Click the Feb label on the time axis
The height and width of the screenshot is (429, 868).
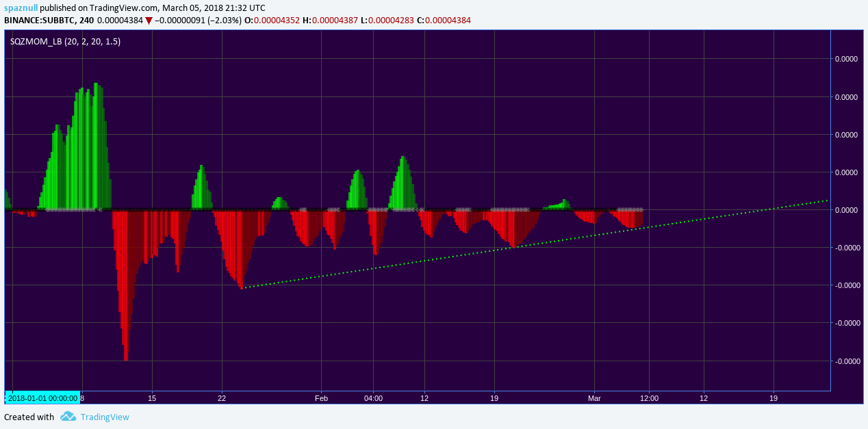[322, 398]
